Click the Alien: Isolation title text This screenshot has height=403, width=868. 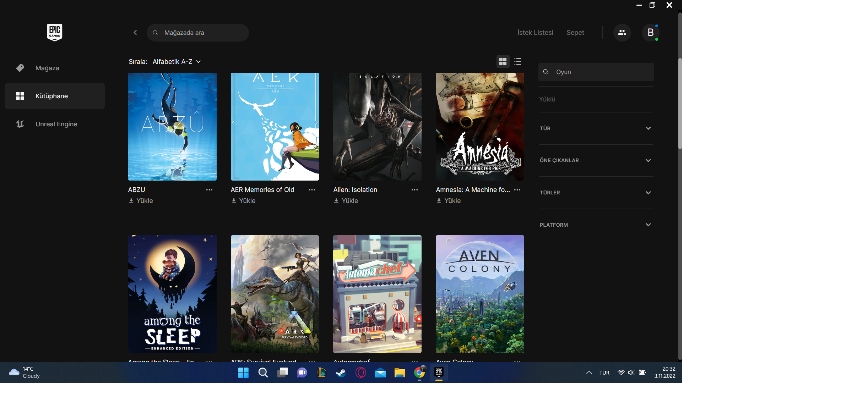(355, 190)
